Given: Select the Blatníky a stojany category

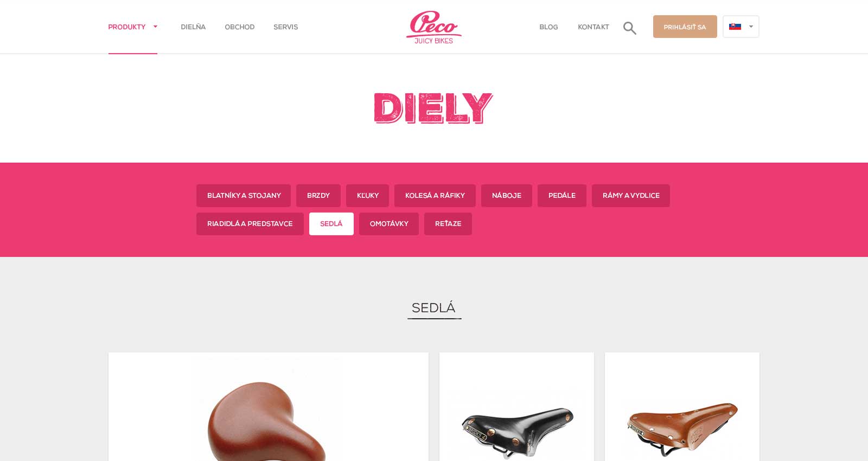Looking at the screenshot, I should (x=244, y=196).
